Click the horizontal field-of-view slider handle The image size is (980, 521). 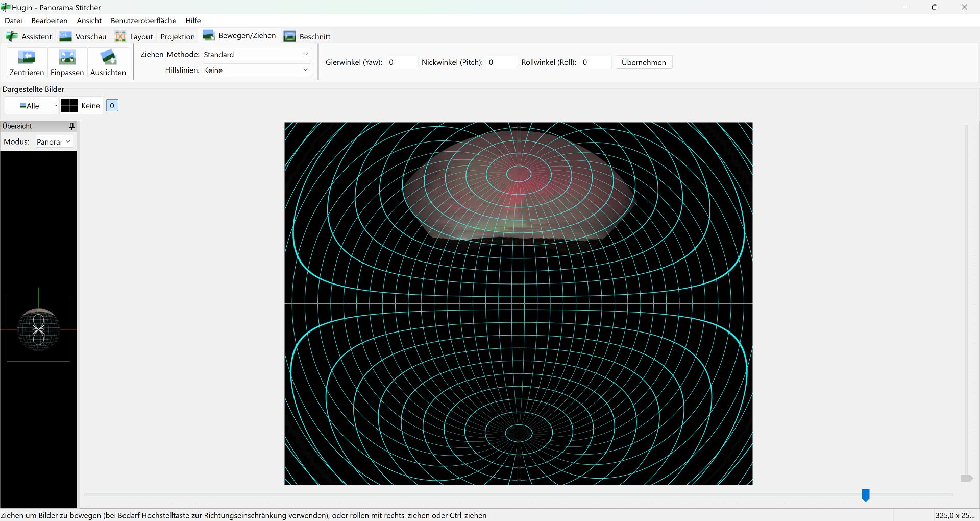866,494
